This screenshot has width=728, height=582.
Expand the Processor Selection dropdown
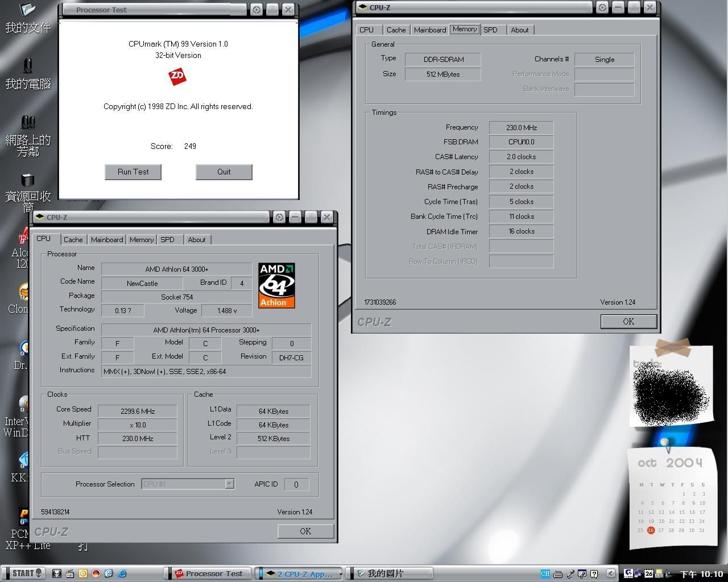coord(229,484)
